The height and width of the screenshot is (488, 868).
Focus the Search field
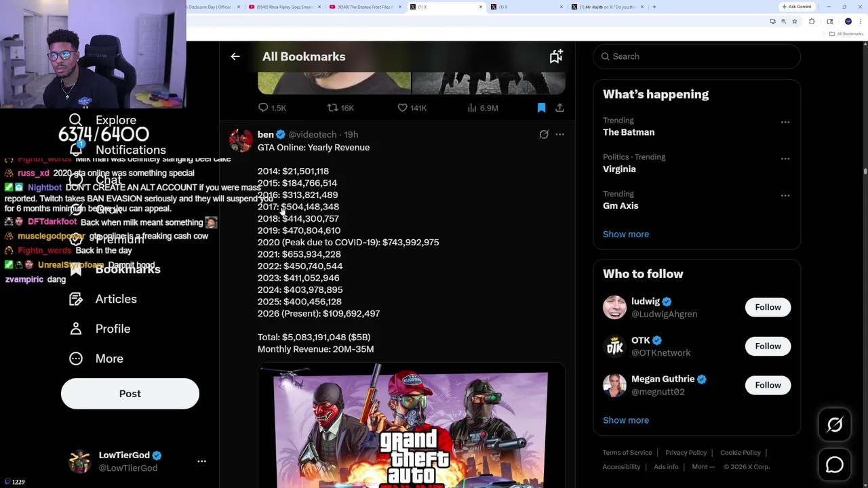pyautogui.click(x=696, y=56)
